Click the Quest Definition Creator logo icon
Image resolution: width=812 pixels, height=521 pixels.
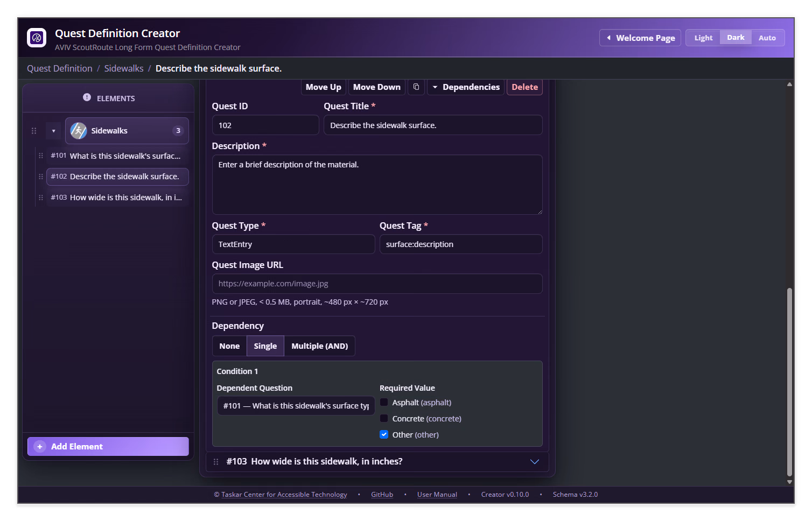tap(37, 38)
